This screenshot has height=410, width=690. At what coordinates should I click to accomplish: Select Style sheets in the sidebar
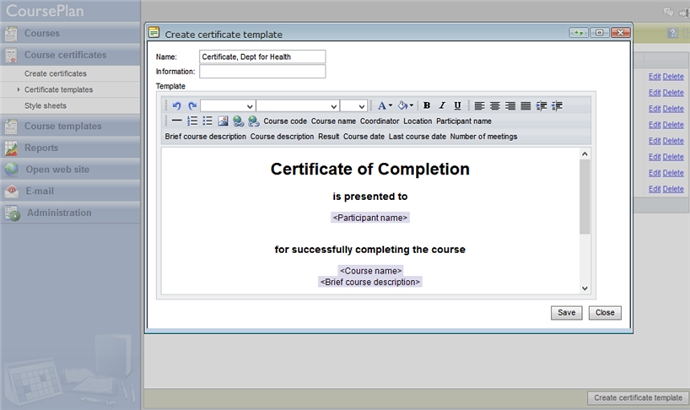(x=45, y=106)
